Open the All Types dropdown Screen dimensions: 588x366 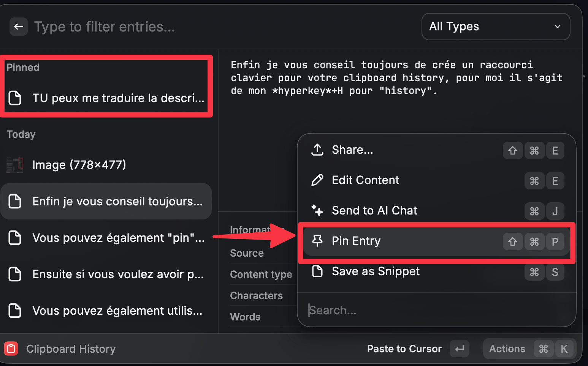coord(495,27)
